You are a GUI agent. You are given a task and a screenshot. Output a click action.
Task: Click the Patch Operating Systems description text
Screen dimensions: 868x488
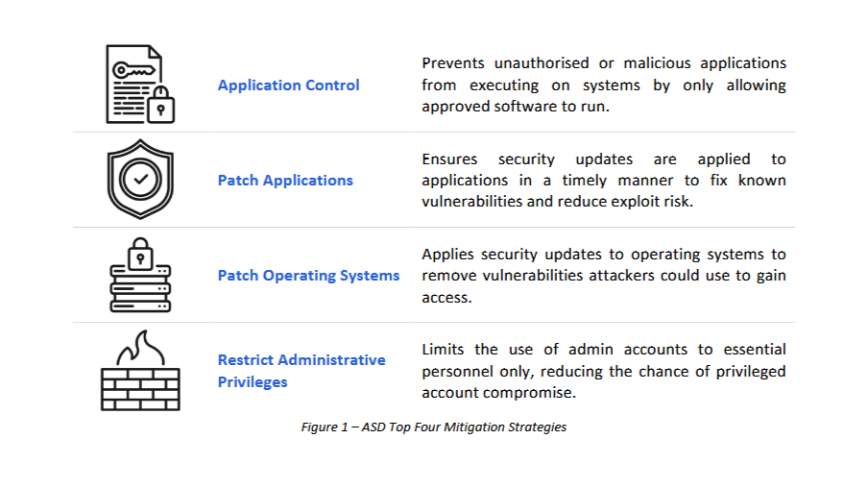tap(603, 276)
